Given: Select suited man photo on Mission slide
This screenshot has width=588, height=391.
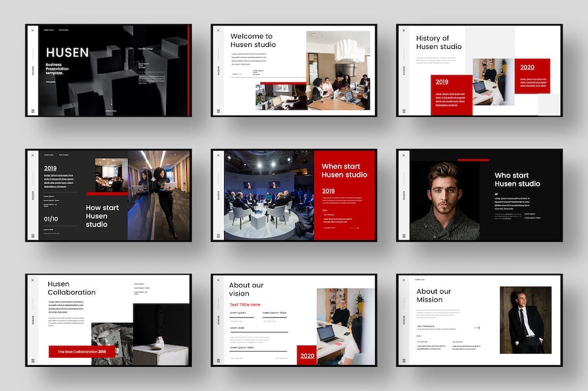Looking at the screenshot, I should click(x=525, y=320).
